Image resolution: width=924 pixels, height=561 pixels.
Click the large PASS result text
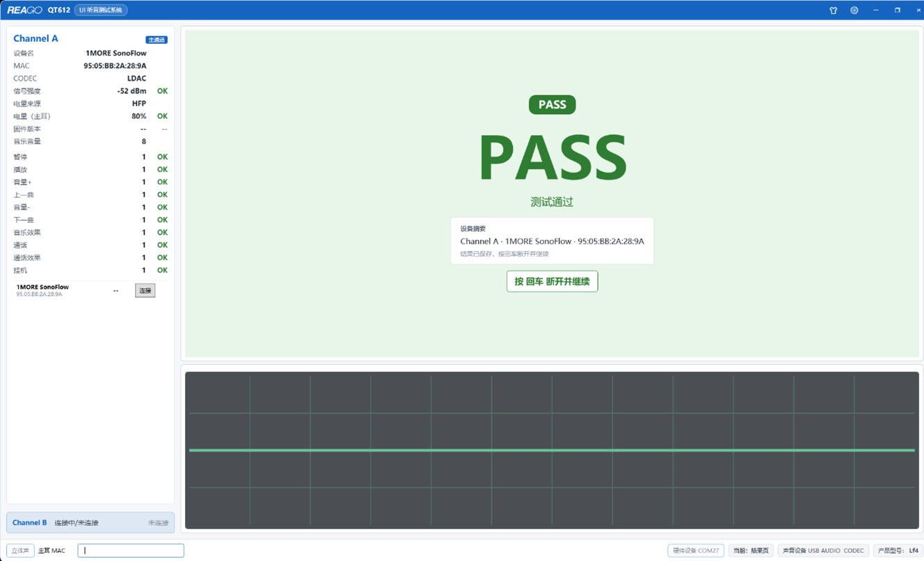(553, 157)
